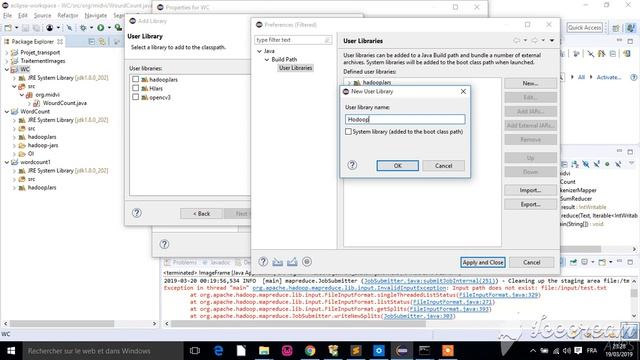
Task: Open the Navigate menu
Action: point(96,16)
